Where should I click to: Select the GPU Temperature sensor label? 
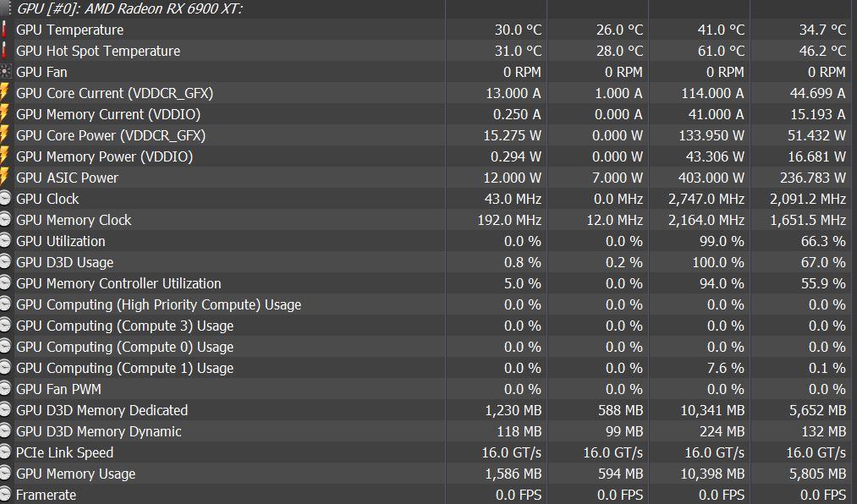tap(70, 30)
